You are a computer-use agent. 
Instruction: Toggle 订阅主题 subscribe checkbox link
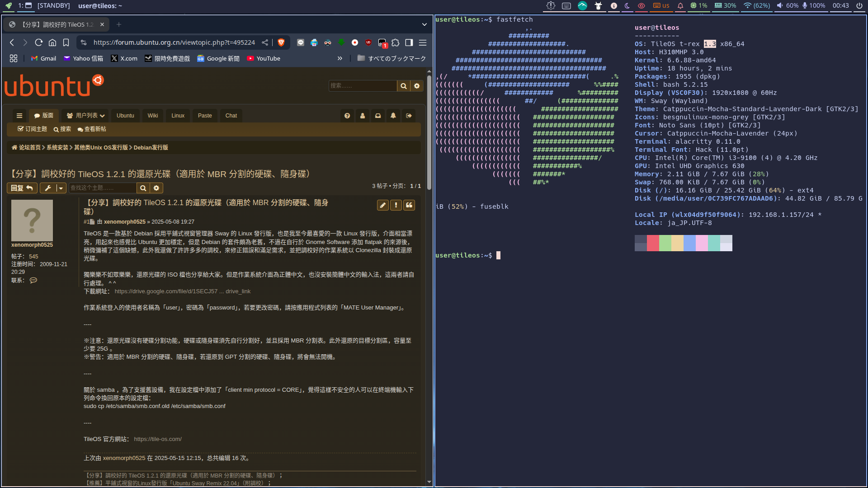pyautogui.click(x=32, y=129)
